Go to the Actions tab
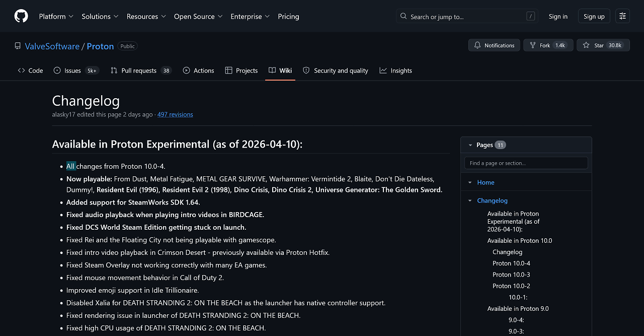The image size is (644, 336). click(x=198, y=71)
